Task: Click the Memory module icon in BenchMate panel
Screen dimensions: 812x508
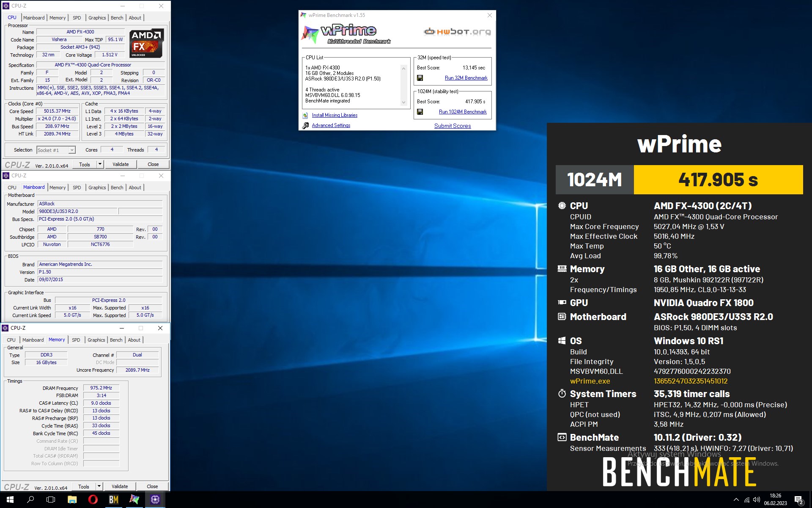Action: [x=562, y=269]
